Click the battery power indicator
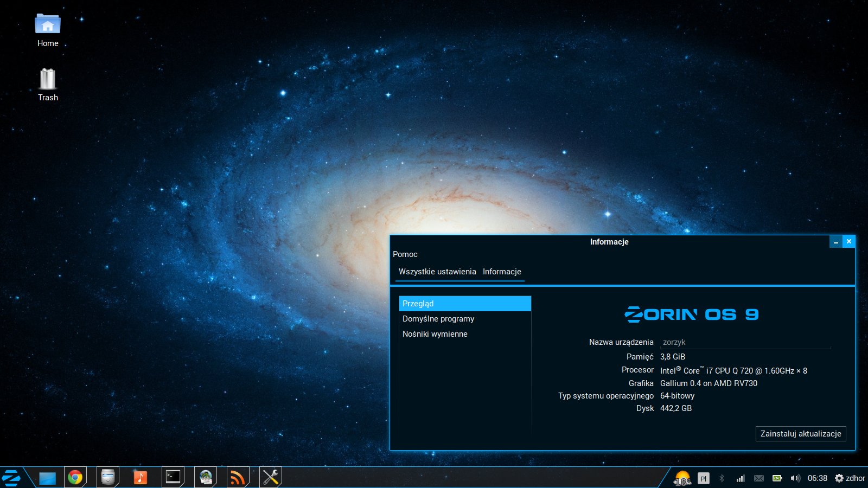 (777, 478)
